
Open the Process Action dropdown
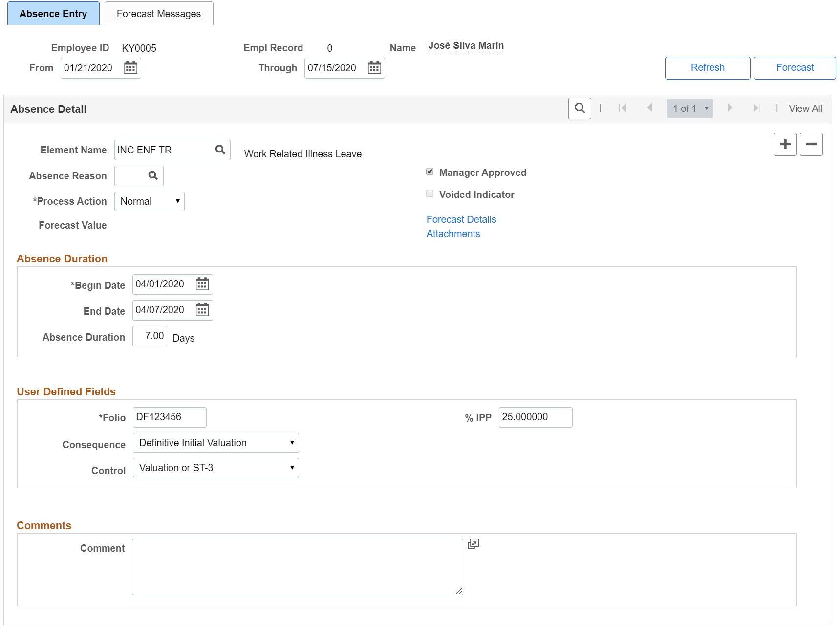click(x=150, y=201)
